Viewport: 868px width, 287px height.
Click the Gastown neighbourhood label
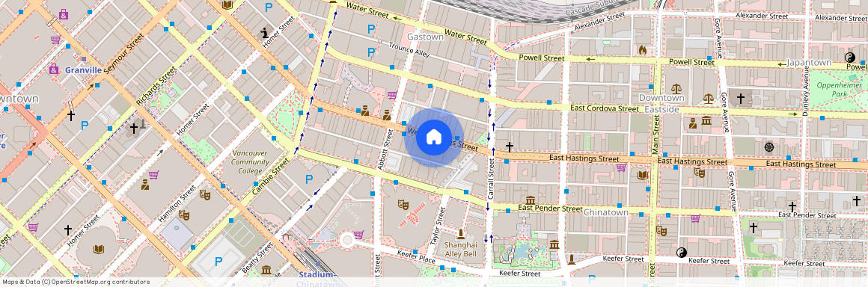click(425, 37)
